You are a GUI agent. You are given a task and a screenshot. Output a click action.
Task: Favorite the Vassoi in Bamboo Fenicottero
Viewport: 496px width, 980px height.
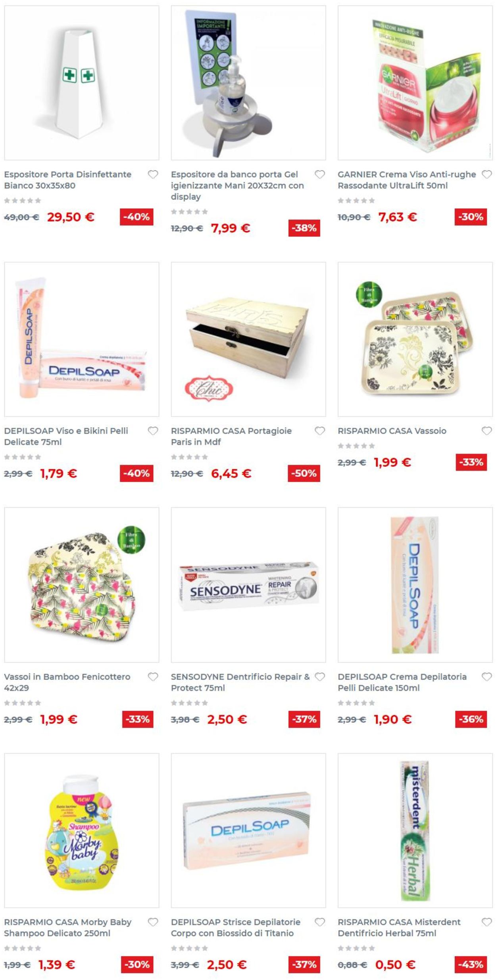point(153,676)
